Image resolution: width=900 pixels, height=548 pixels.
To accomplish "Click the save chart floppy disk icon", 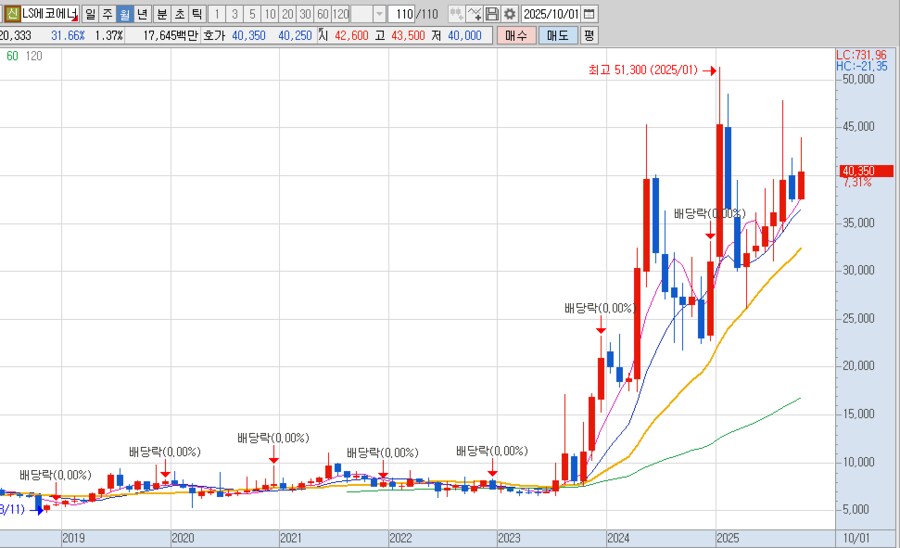I will pos(492,14).
